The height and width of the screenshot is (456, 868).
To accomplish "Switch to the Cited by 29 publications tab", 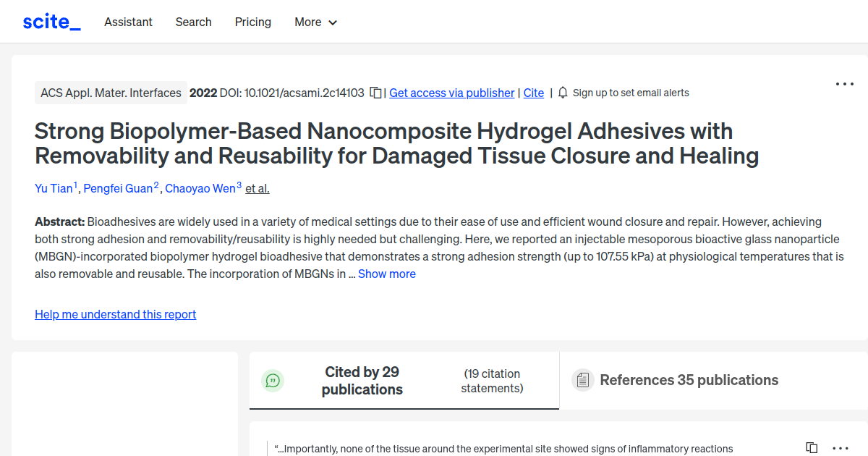I will [362, 380].
